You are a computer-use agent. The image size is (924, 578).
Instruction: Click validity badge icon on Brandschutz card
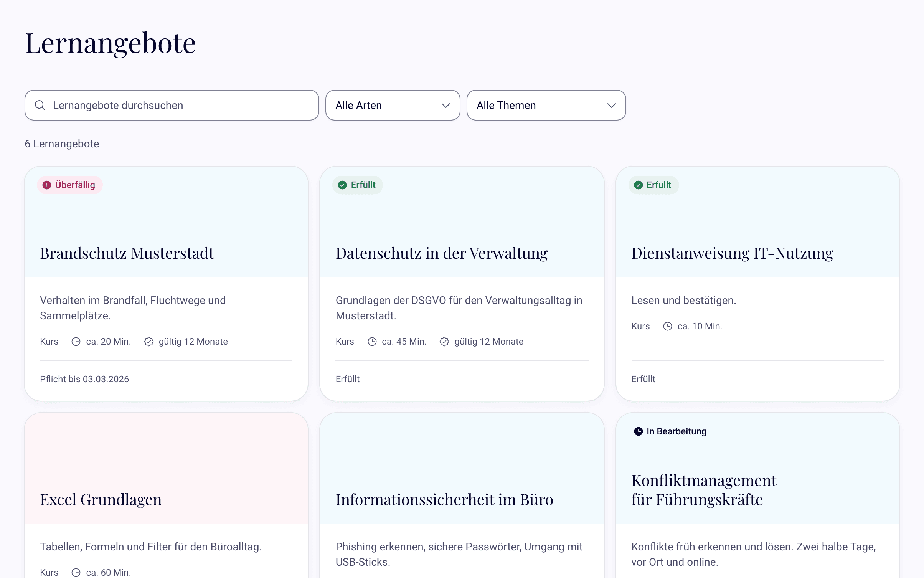click(x=149, y=342)
